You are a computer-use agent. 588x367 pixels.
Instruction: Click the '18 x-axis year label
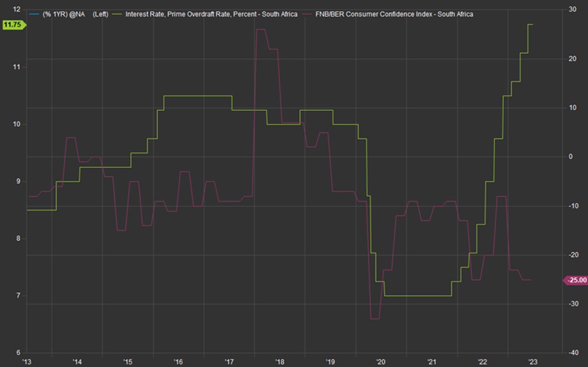tap(279, 361)
